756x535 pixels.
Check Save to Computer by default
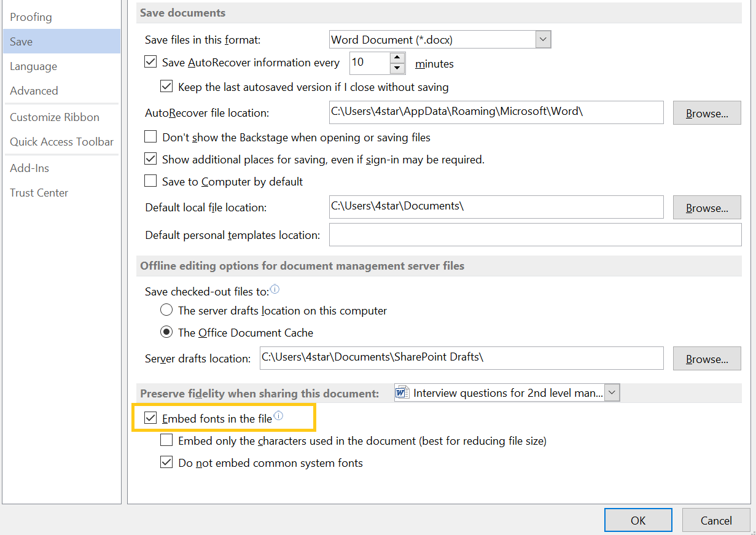(150, 181)
